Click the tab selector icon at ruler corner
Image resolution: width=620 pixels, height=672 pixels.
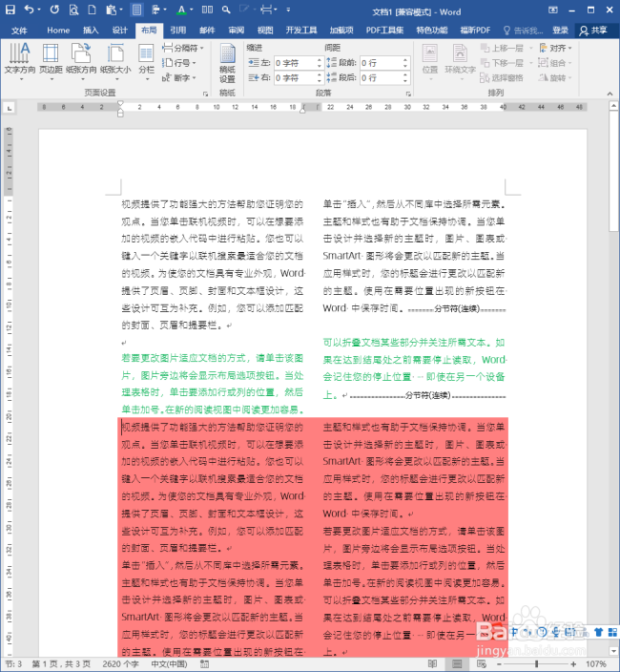pos(9,108)
